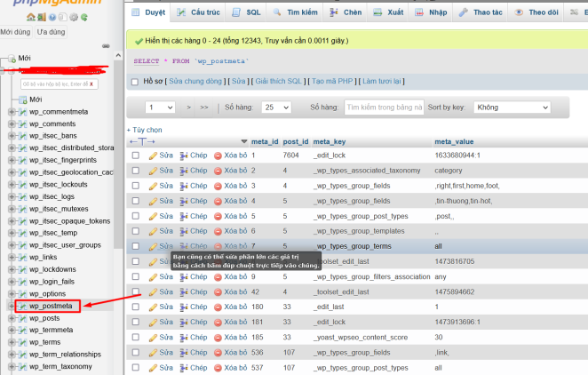The height and width of the screenshot is (375, 588).
Task: Select the checkbox for row meta_id 180
Action: tap(136, 307)
